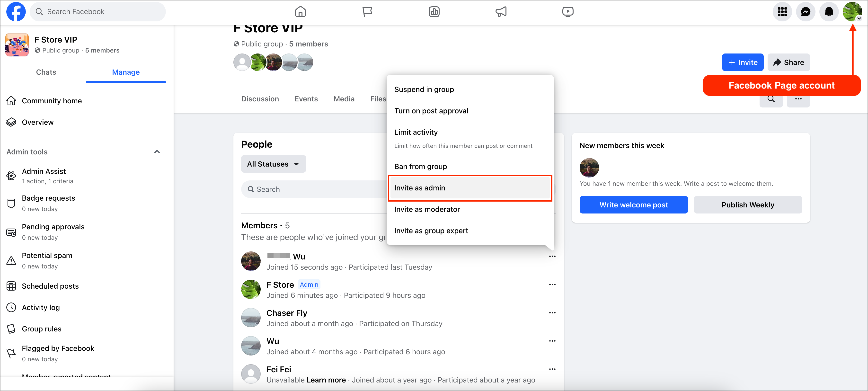Open the insights chart icon
The width and height of the screenshot is (868, 391).
(x=434, y=12)
